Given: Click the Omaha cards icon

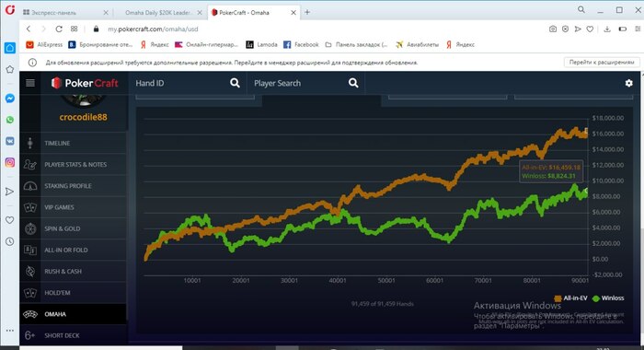Looking at the screenshot, I should click(x=30, y=314).
